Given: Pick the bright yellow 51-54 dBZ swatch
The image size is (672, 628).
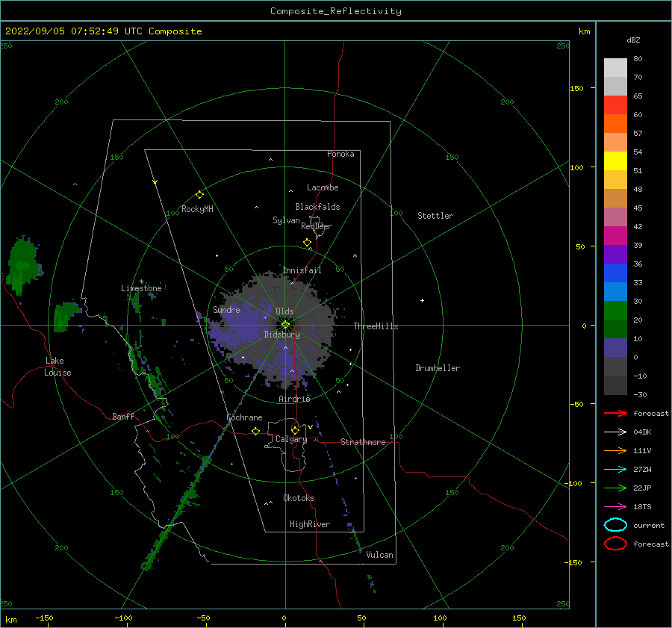Looking at the screenshot, I should click(x=615, y=161).
